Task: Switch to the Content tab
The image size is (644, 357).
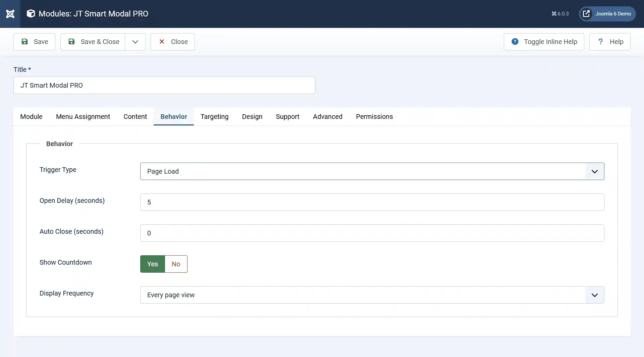Action: pos(135,117)
